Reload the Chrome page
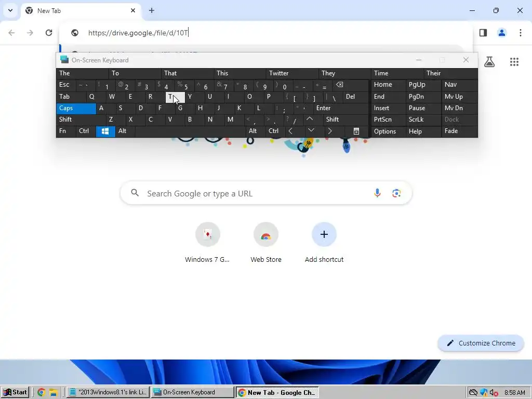This screenshot has width=532, height=399. 49,33
